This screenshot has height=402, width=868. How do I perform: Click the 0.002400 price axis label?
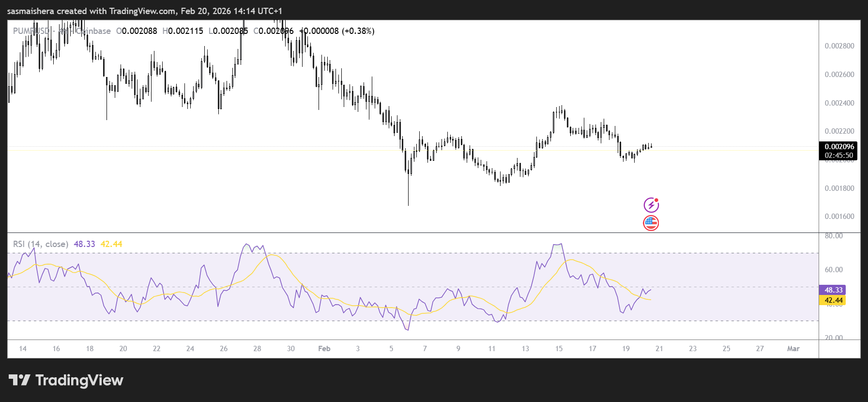coord(839,103)
